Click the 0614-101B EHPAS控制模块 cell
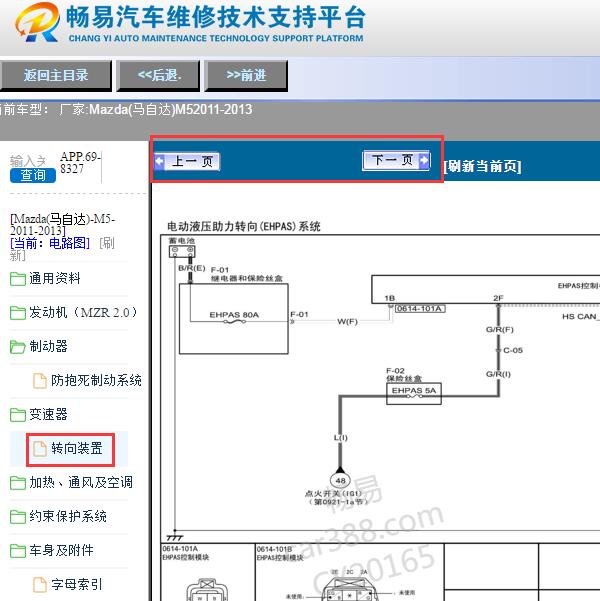 tap(349, 572)
